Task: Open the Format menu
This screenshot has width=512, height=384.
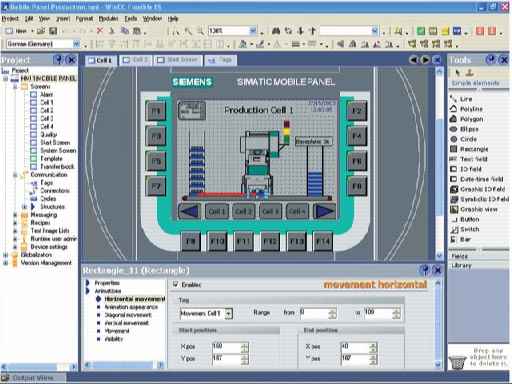Action: 84,19
